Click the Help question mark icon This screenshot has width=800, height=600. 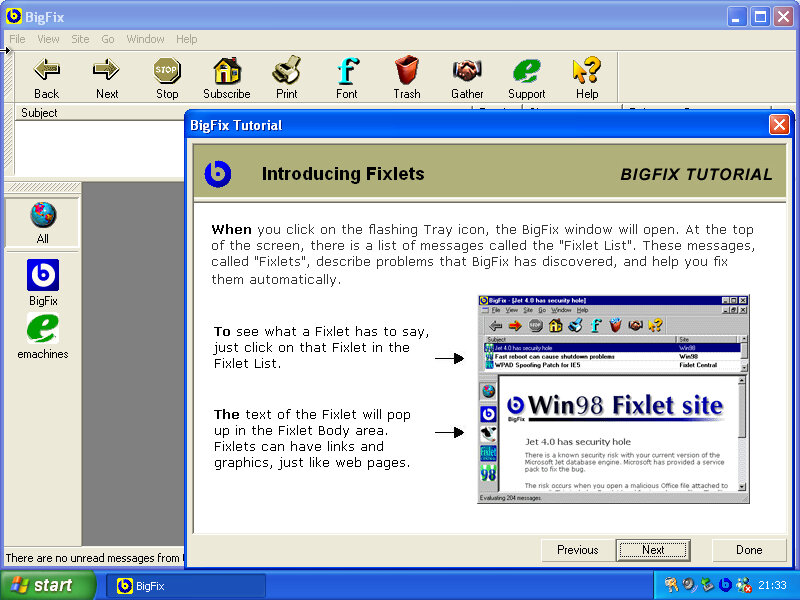[587, 71]
